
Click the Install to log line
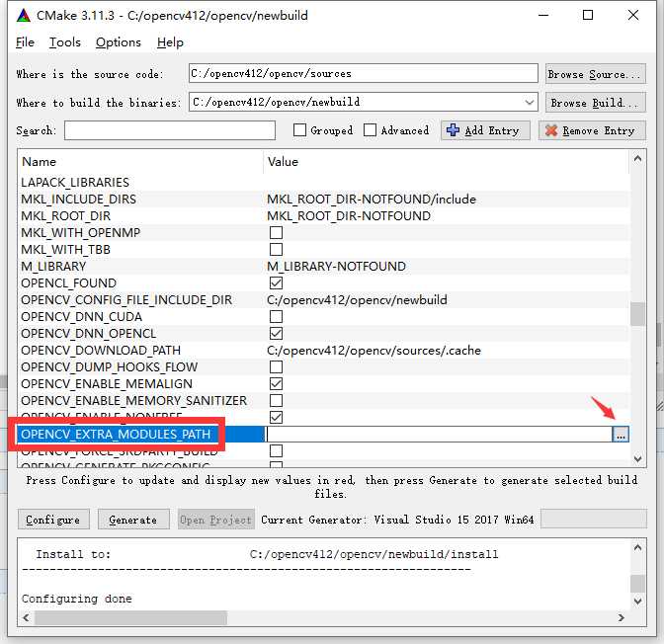point(267,554)
